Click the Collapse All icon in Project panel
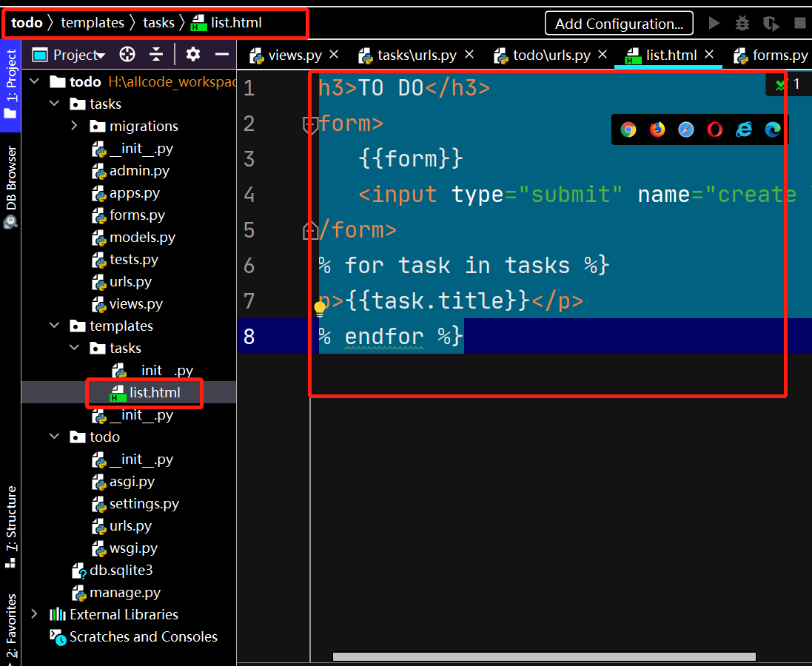This screenshot has height=666, width=812. 156,54
